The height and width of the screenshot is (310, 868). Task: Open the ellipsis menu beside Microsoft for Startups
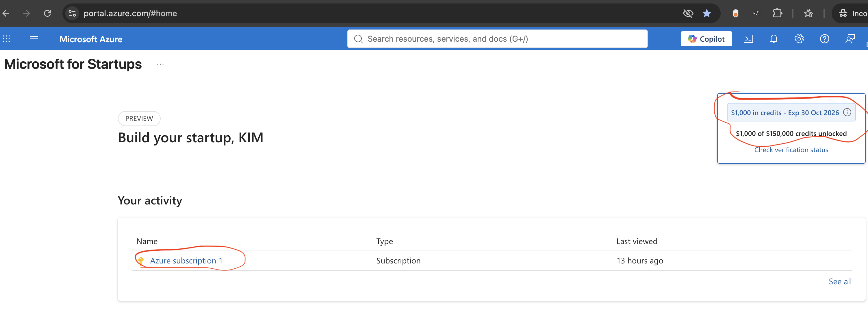pos(160,64)
